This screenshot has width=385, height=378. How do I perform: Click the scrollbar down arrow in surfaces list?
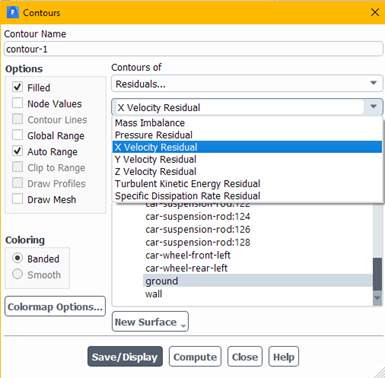pos(377,298)
